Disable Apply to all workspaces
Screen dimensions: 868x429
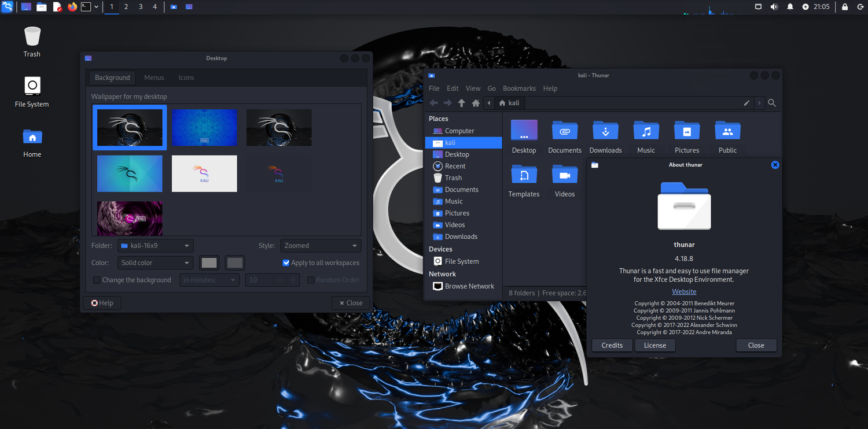[x=286, y=262]
